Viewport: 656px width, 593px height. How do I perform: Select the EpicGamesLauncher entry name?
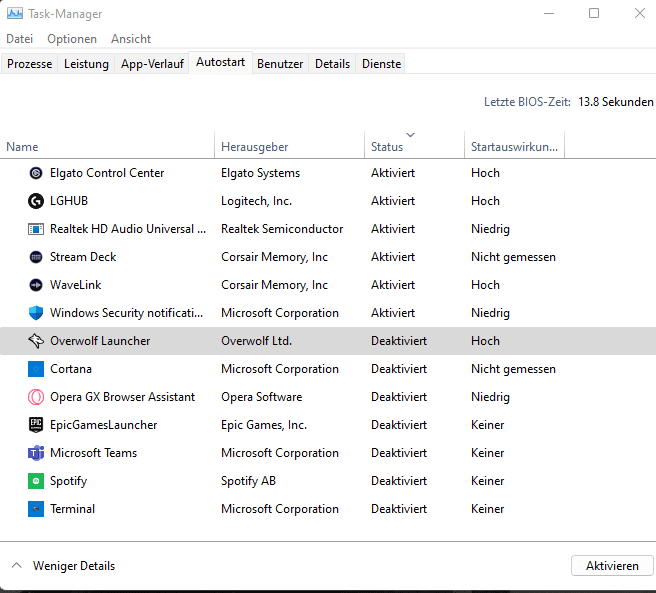click(104, 425)
